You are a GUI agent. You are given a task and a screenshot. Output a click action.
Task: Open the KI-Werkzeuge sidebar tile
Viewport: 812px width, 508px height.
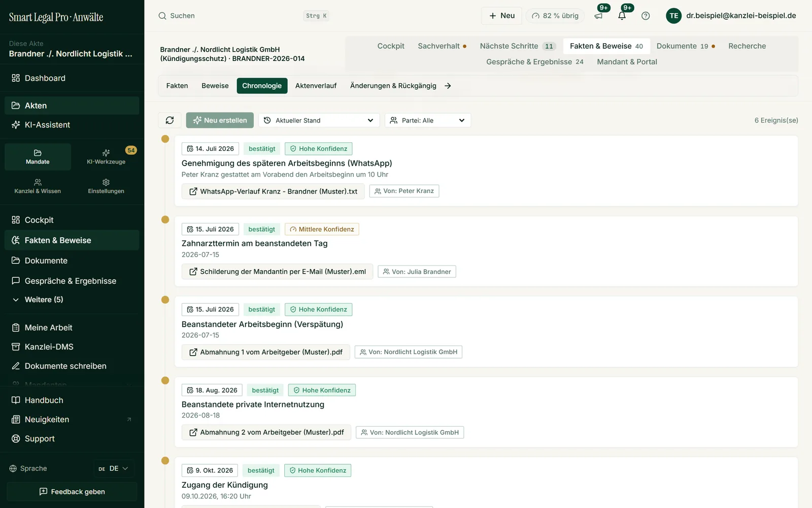106,156
